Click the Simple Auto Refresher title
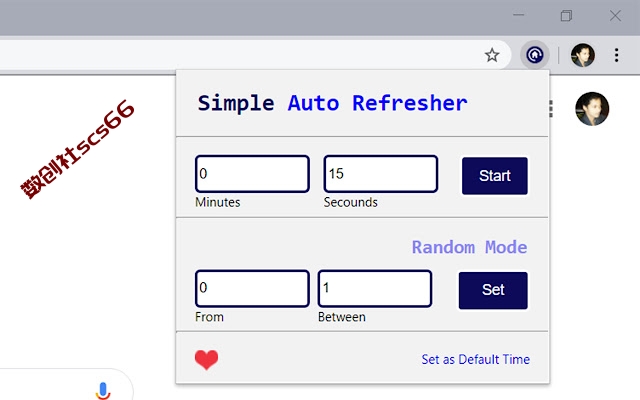This screenshot has width=640, height=400. point(332,103)
